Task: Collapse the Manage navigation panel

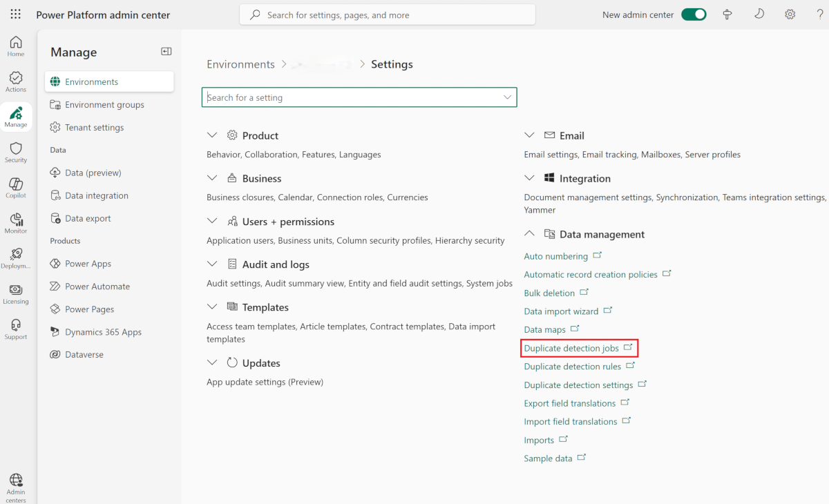Action: pyautogui.click(x=166, y=51)
